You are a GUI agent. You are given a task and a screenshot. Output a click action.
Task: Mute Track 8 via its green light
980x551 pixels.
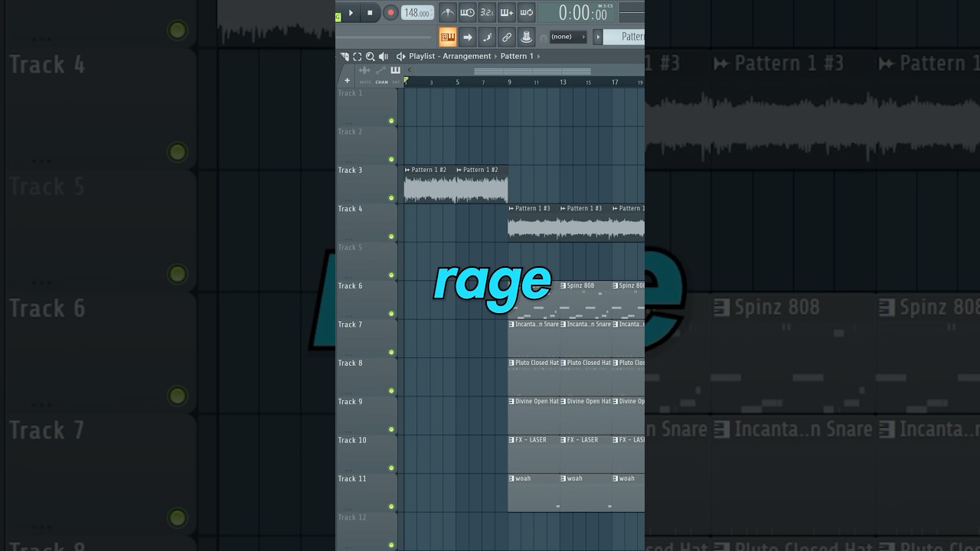point(391,391)
